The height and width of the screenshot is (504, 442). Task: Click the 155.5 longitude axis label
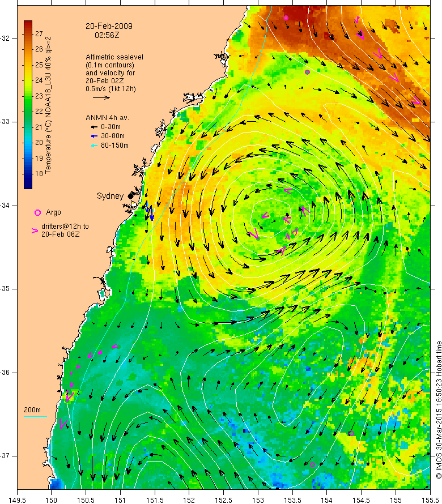click(x=430, y=500)
